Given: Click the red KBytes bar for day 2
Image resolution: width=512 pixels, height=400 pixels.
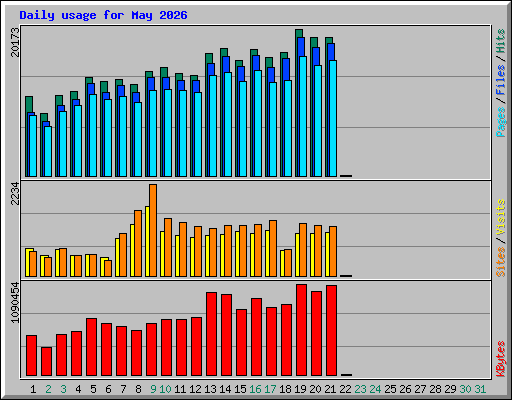Looking at the screenshot, I should pyautogui.click(x=46, y=362).
